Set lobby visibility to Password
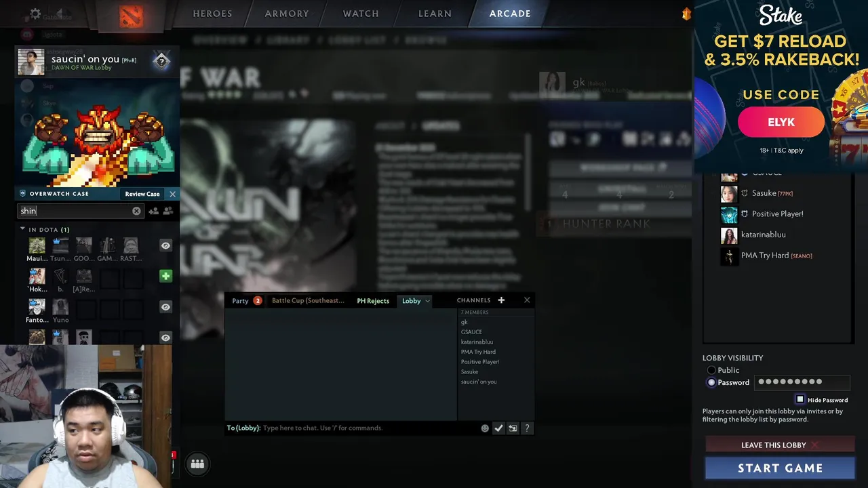Image resolution: width=868 pixels, height=488 pixels. coord(711,382)
